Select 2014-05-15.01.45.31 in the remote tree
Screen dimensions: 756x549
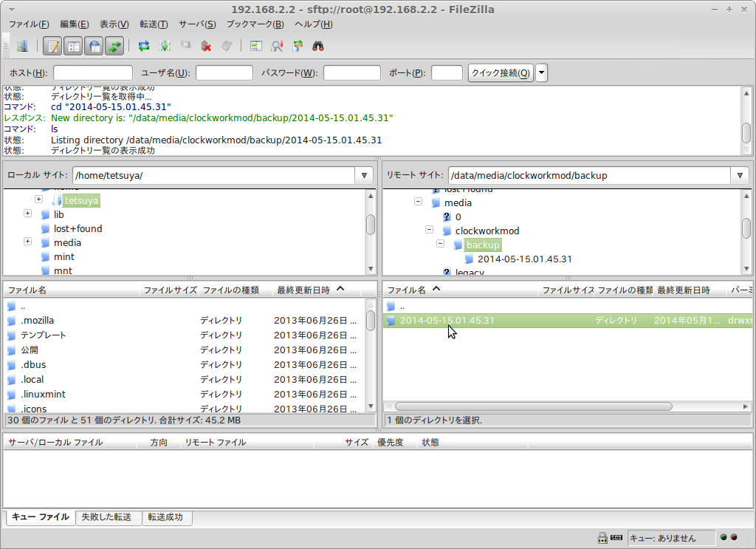click(525, 259)
